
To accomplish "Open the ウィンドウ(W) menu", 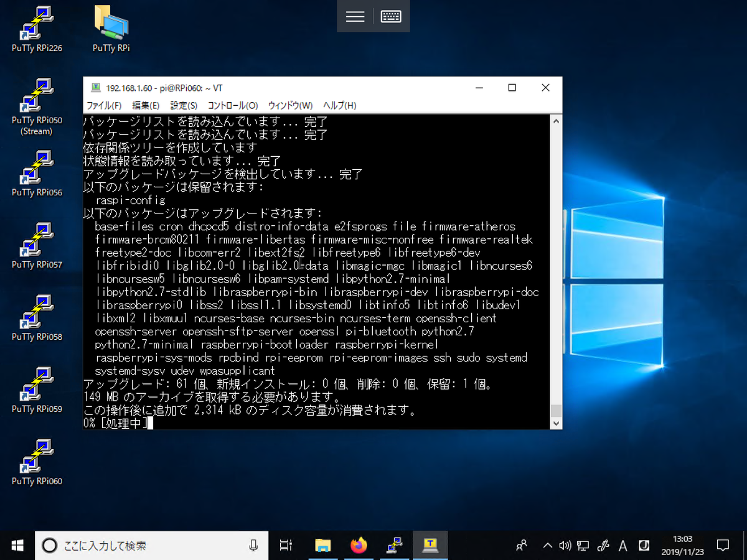I will [x=290, y=106].
